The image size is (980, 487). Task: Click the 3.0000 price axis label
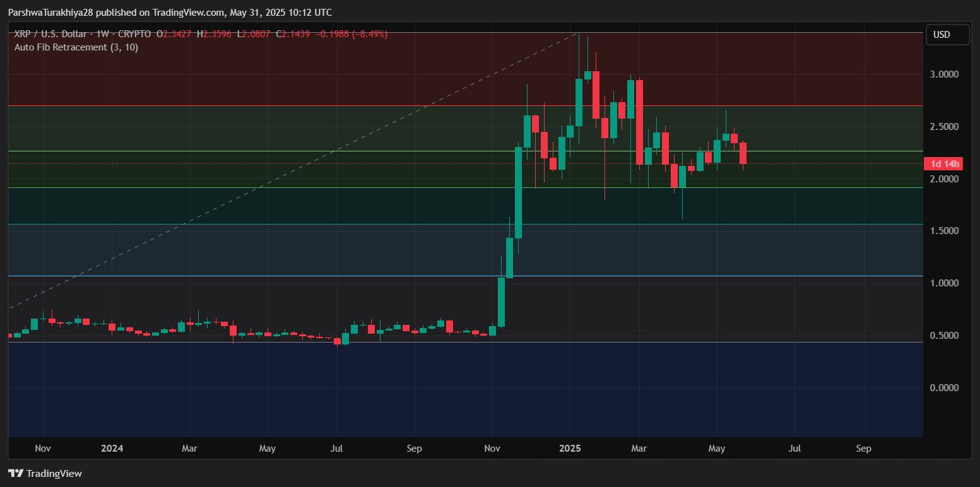pos(945,74)
